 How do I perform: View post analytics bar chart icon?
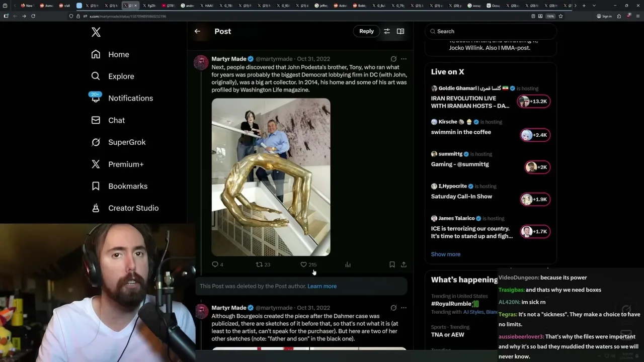(x=348, y=264)
